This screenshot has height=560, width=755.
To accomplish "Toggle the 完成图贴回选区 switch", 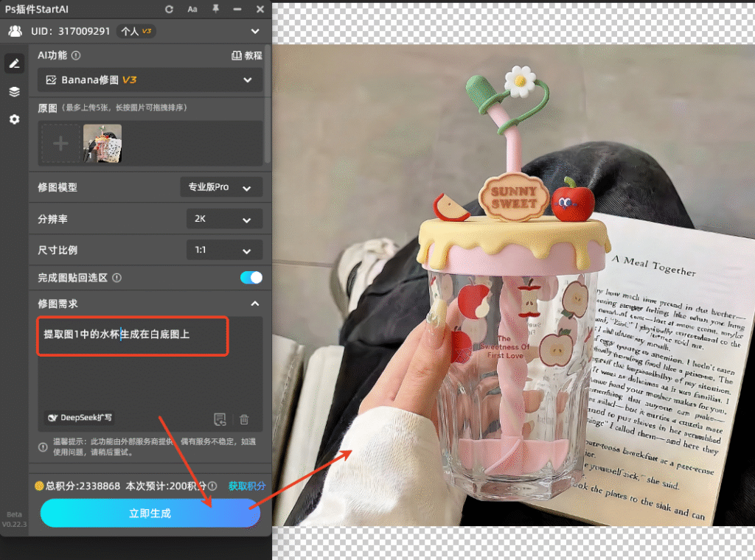I will 251,278.
